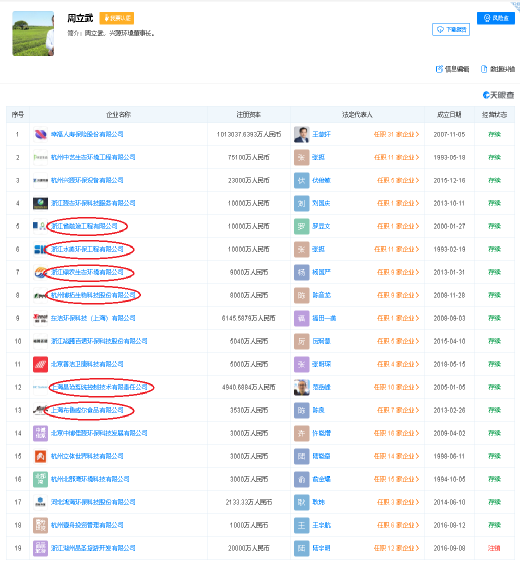Expand 任职 12 家企业 in row 19
520x562 pixels.
point(396,548)
